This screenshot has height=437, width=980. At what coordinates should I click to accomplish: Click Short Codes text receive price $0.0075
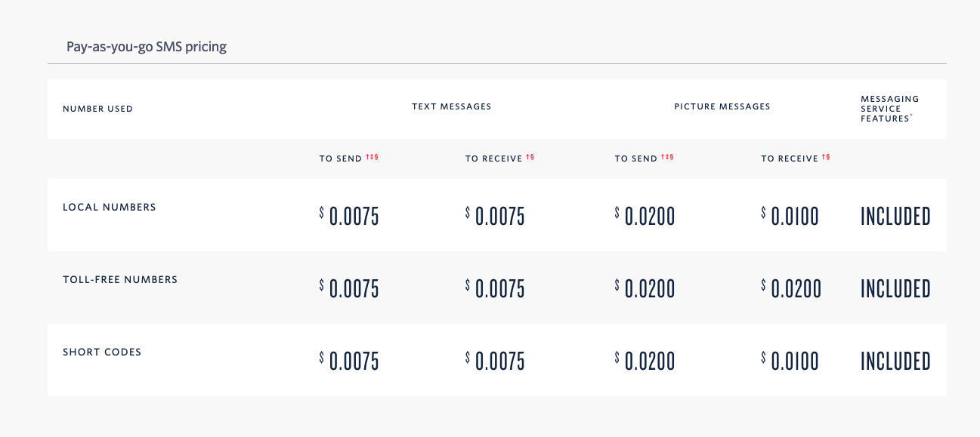[x=495, y=361]
